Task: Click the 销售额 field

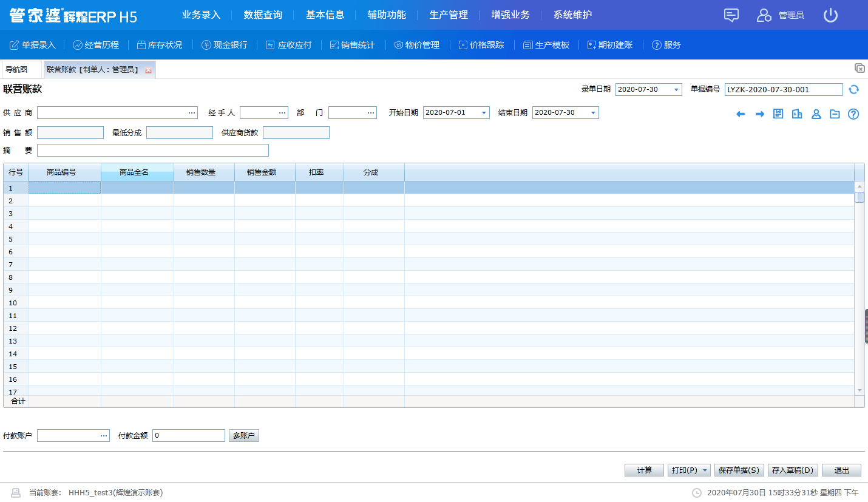Action: 70,133
